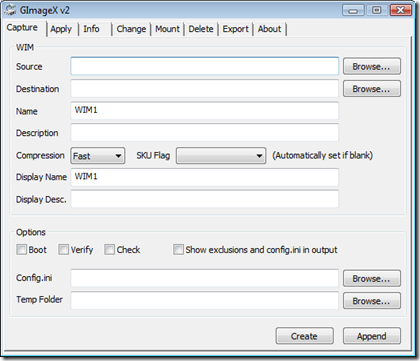The image size is (420, 361).
Task: Open the Compression dropdown set to Fast
Action: click(98, 156)
